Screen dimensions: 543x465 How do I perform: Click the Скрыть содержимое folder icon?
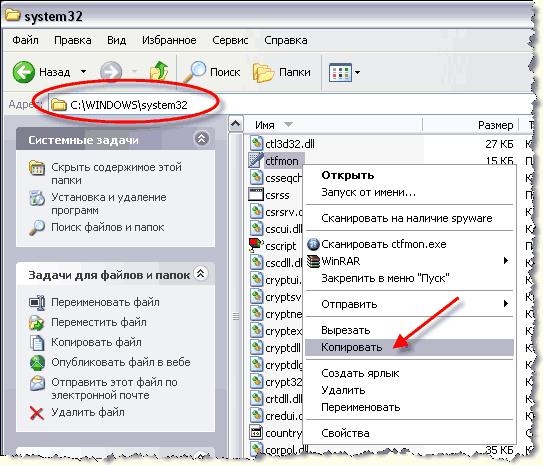coord(37,168)
